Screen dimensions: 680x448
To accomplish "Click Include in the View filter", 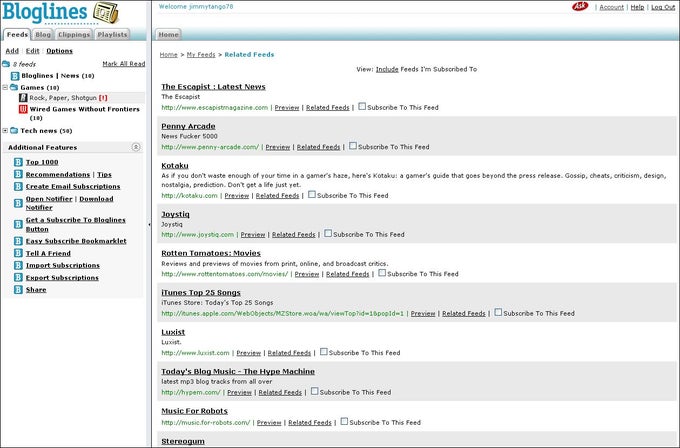I will pos(387,69).
